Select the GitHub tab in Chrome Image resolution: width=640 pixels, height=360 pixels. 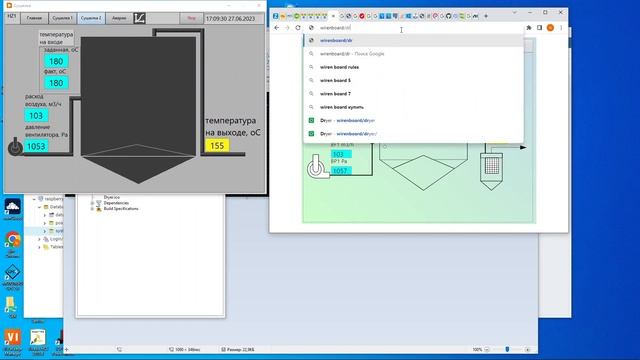(x=449, y=16)
